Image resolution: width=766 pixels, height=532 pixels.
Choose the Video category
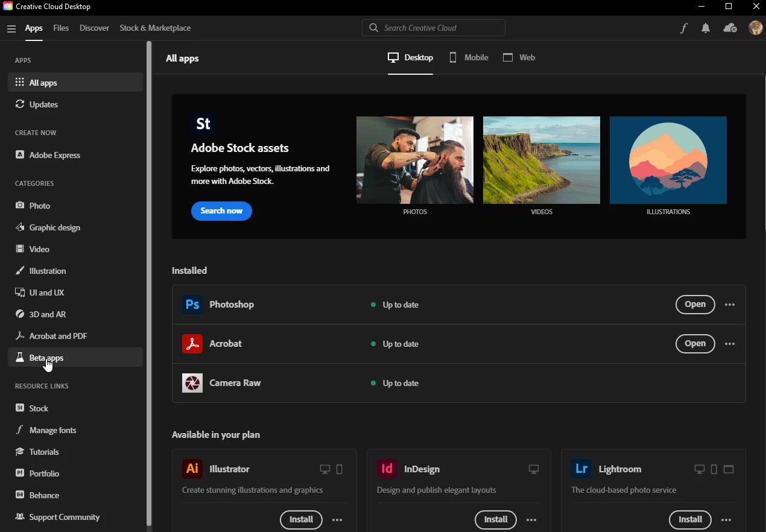(75, 249)
